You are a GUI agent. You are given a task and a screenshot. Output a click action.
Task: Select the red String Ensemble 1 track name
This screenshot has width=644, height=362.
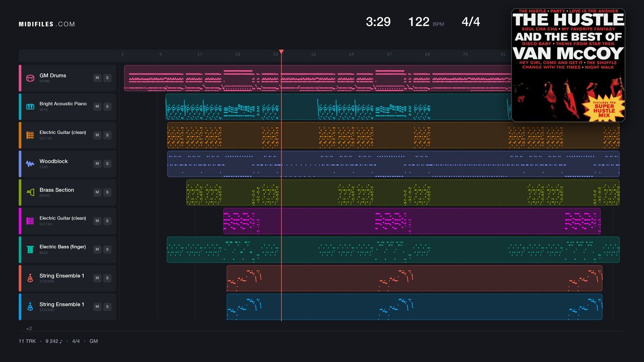point(62,276)
